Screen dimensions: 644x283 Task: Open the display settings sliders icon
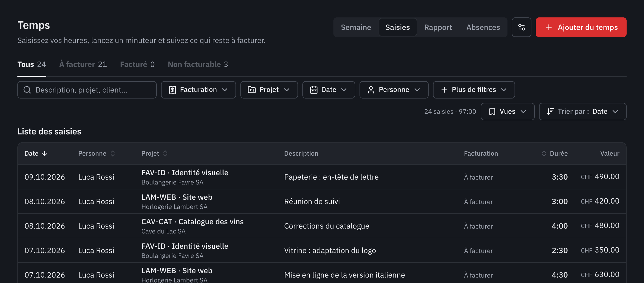521,27
